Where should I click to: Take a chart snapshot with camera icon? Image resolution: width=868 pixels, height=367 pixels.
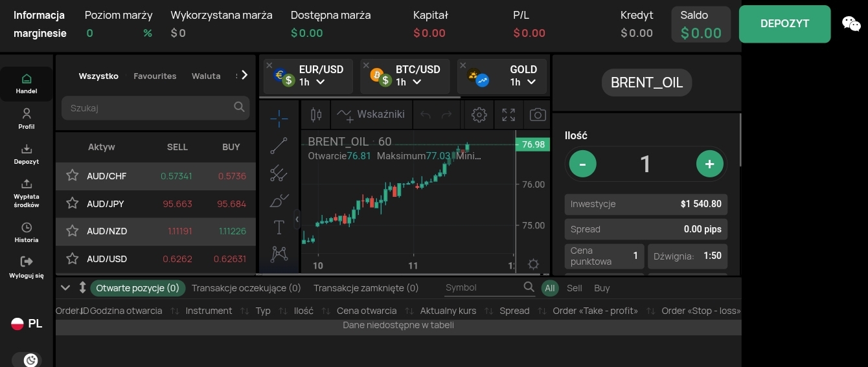pos(538,115)
